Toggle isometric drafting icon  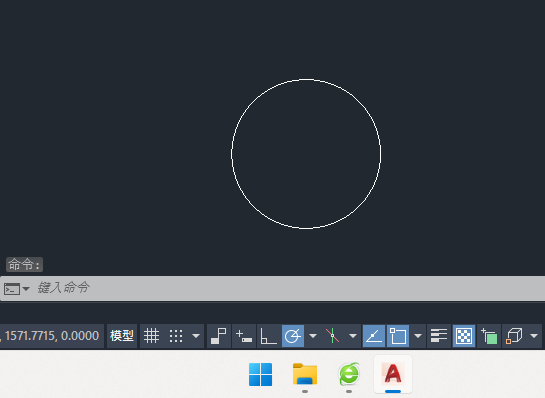click(332, 336)
